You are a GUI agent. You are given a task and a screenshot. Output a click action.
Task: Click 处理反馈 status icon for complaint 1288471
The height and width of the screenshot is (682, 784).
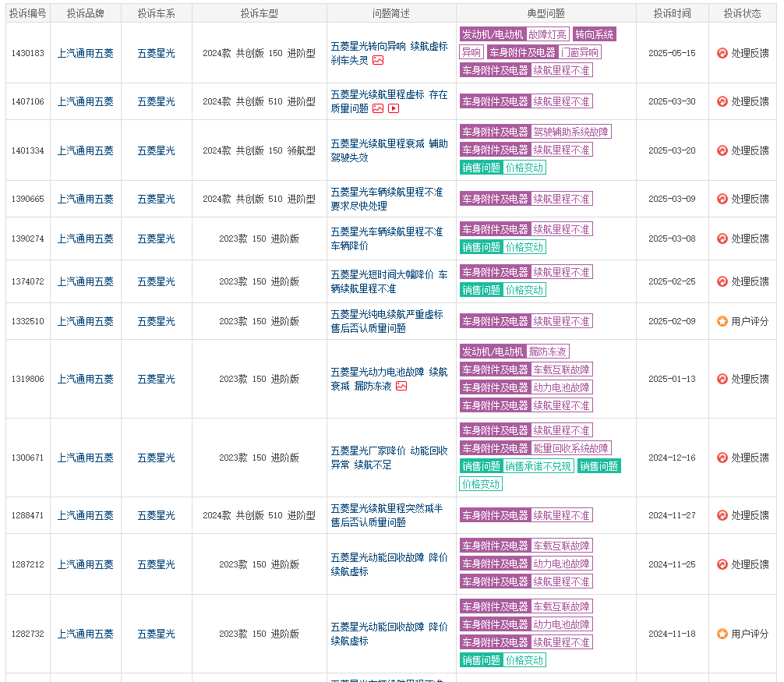click(722, 515)
